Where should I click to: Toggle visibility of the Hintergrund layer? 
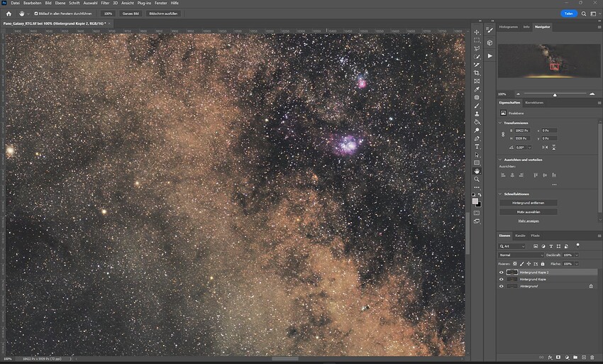coord(501,286)
